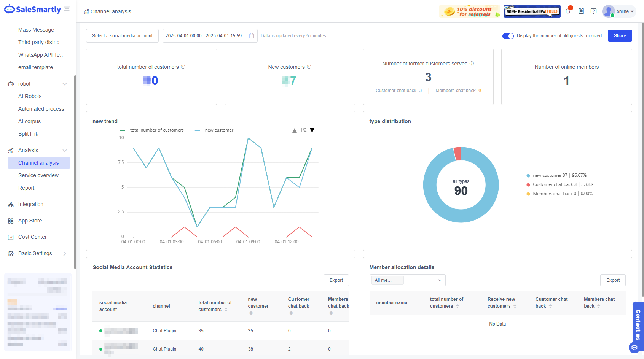Expand the All members dropdown
The image size is (644, 359).
407,280
